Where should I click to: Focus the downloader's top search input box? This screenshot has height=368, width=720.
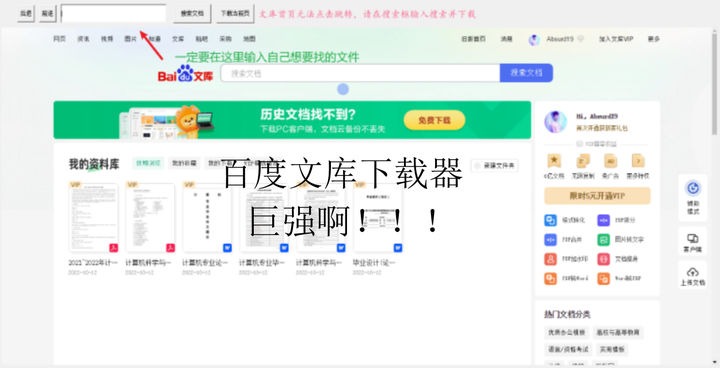pyautogui.click(x=113, y=13)
